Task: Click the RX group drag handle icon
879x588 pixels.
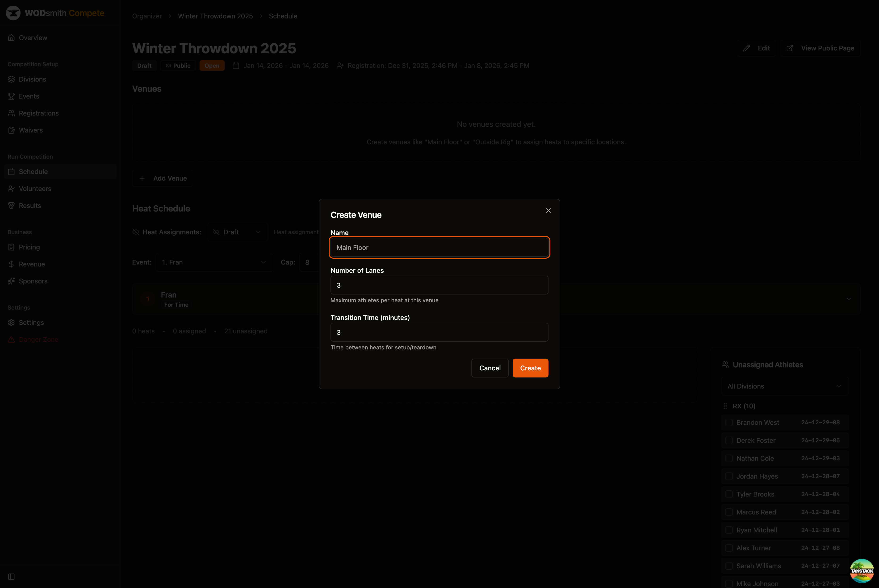Action: coord(725,406)
